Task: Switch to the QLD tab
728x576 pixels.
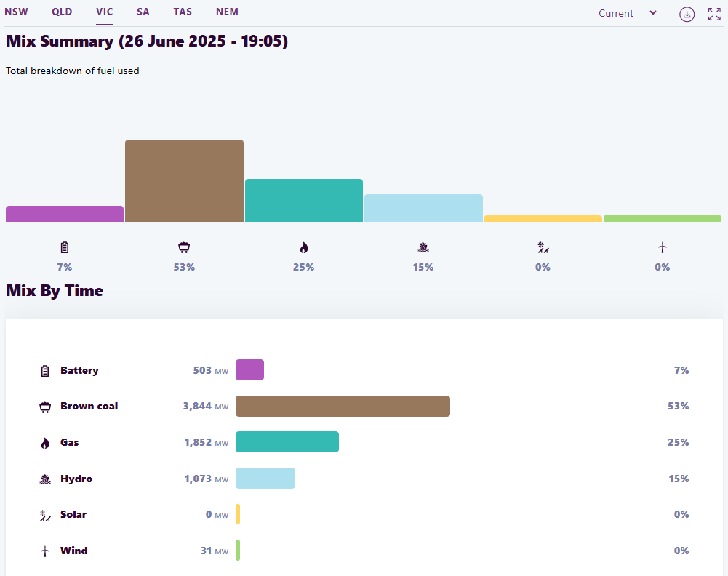Action: (62, 12)
